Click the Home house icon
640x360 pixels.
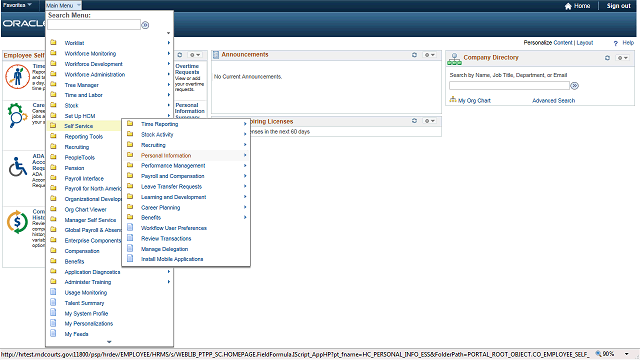[x=568, y=6]
